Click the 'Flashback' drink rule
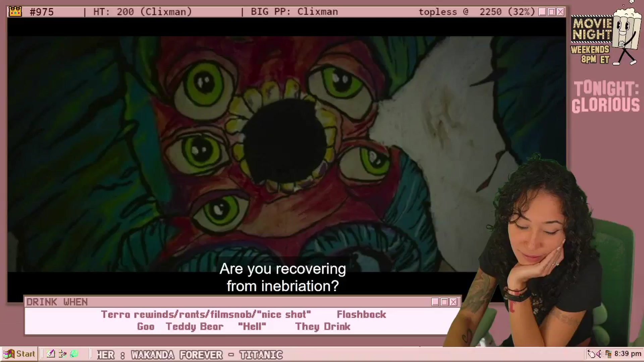644x362 pixels. tap(362, 314)
